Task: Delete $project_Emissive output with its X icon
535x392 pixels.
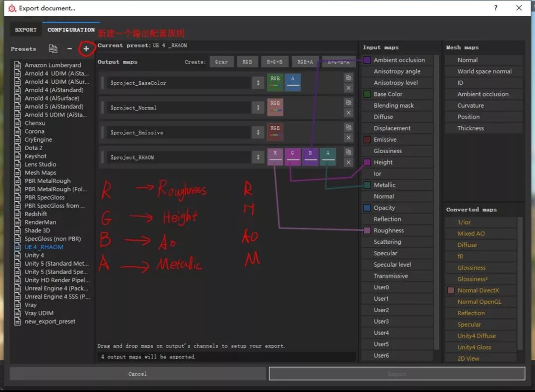Action: [348, 137]
